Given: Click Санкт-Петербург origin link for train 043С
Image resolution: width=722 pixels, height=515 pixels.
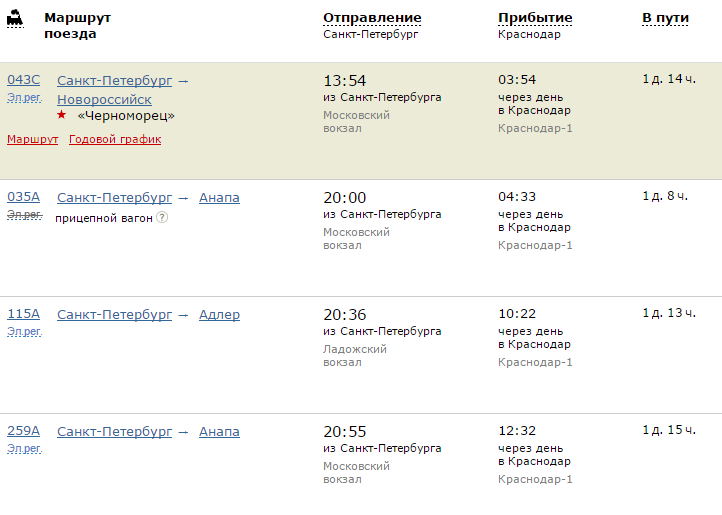Looking at the screenshot, I should pyautogui.click(x=115, y=80).
